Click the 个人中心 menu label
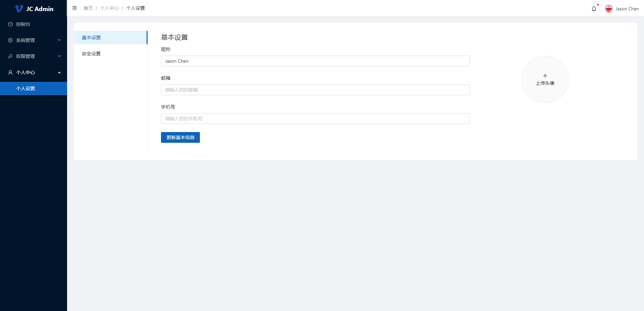The height and width of the screenshot is (311, 644). coord(25,72)
